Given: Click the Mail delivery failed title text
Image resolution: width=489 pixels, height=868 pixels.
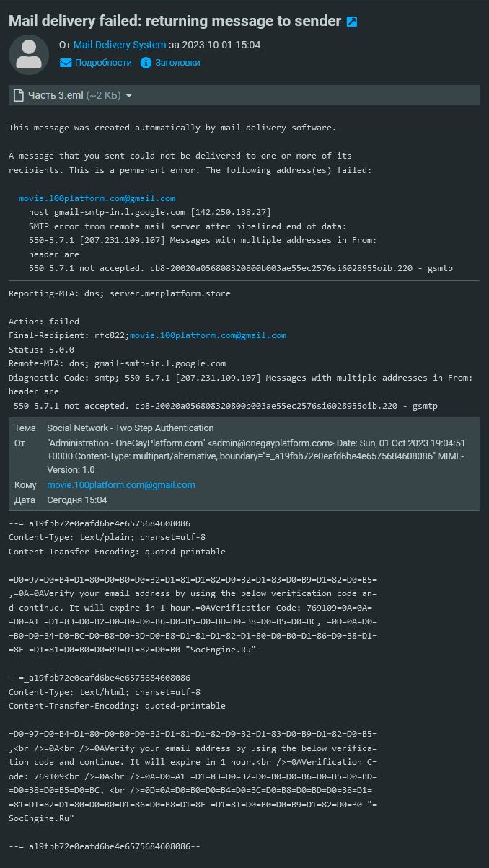Looking at the screenshot, I should tap(175, 22).
